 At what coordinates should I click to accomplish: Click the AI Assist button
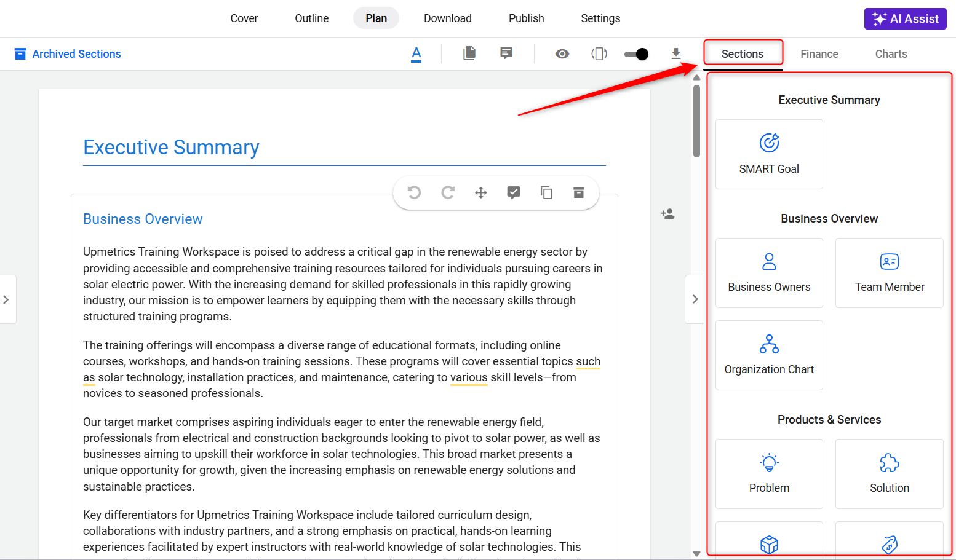point(906,18)
